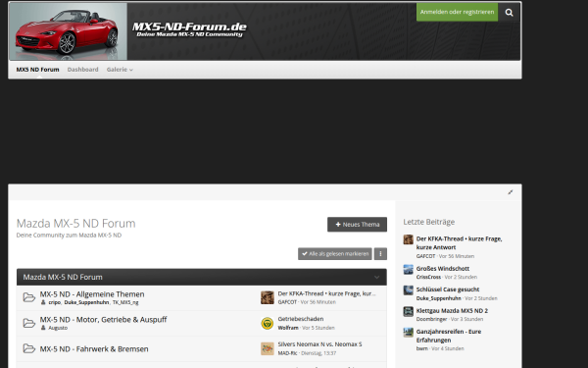Open sidebar Der KFKA-Thread kurze Frage, kurze Antwort

(x=459, y=243)
